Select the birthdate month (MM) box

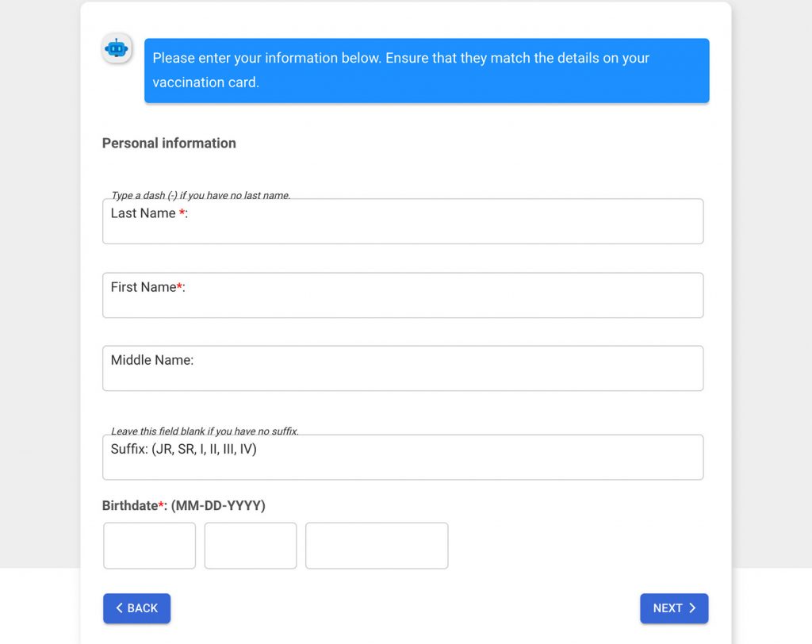click(x=150, y=546)
